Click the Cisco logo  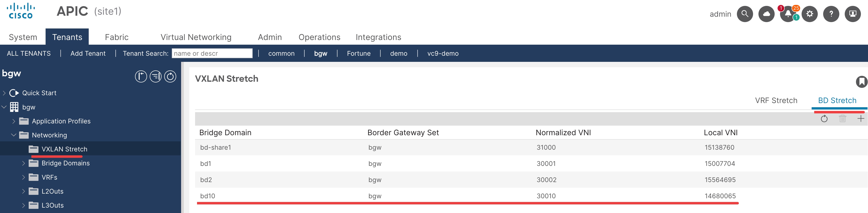click(21, 11)
